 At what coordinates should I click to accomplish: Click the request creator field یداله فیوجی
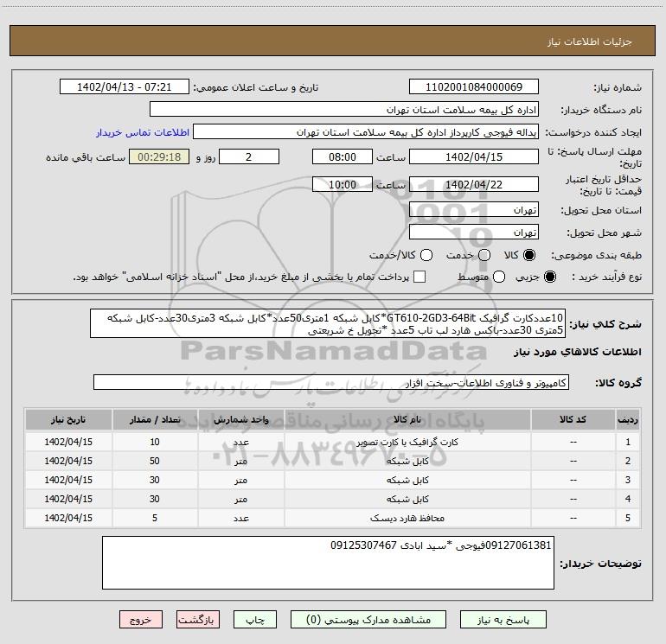pyautogui.click(x=366, y=132)
